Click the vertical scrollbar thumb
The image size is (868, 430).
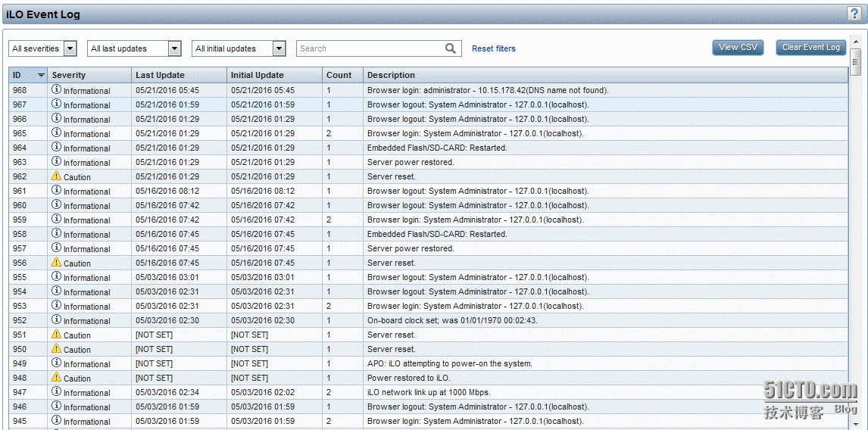tap(856, 62)
